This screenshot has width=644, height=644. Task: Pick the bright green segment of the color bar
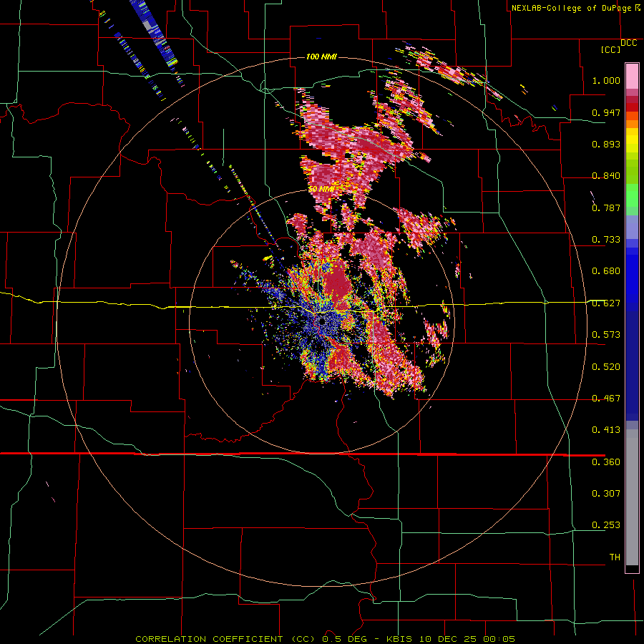pyautogui.click(x=632, y=195)
